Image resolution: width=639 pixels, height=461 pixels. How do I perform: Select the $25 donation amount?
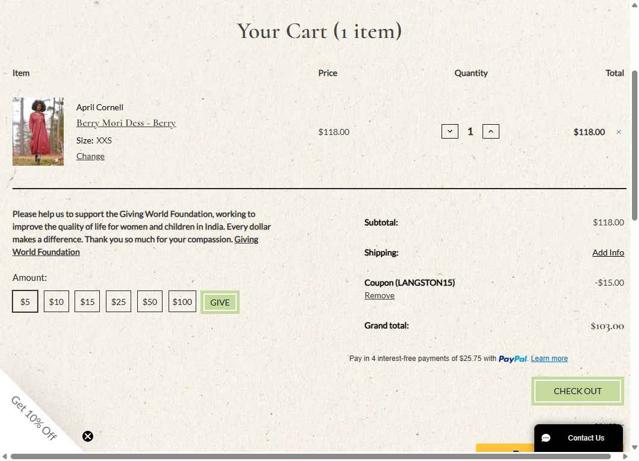119,302
